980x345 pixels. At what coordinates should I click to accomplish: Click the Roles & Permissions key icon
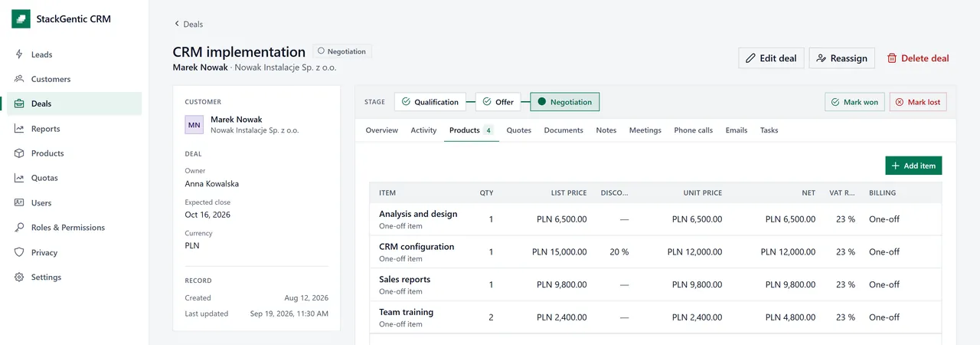(x=19, y=228)
